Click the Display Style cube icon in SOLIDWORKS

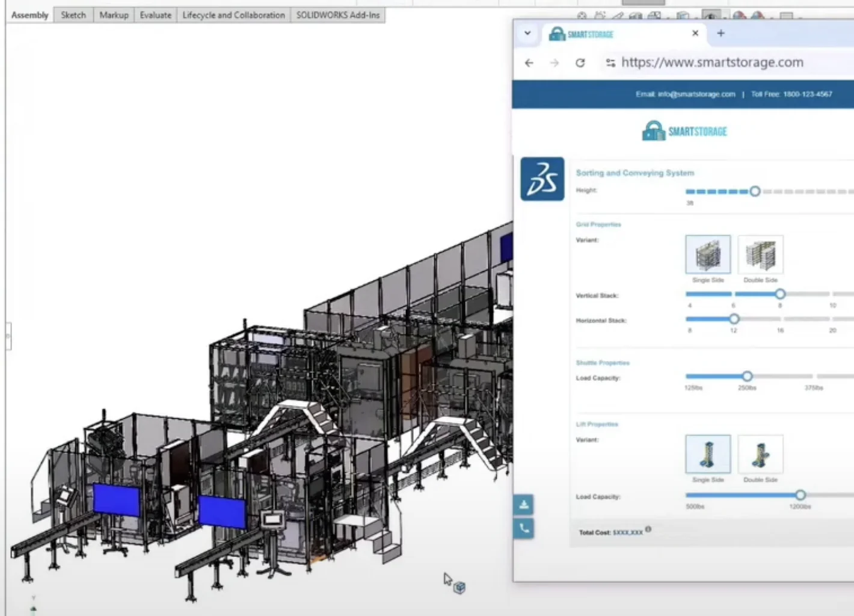(683, 16)
